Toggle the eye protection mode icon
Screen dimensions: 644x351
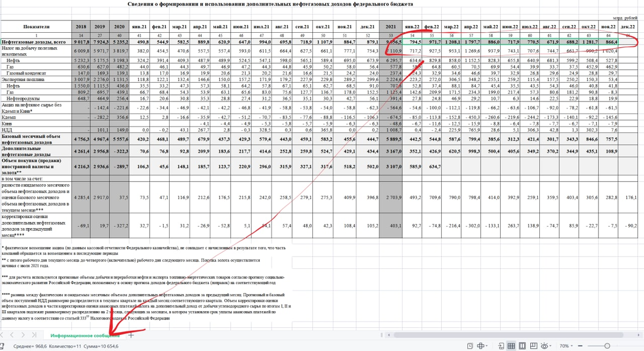coord(544,346)
